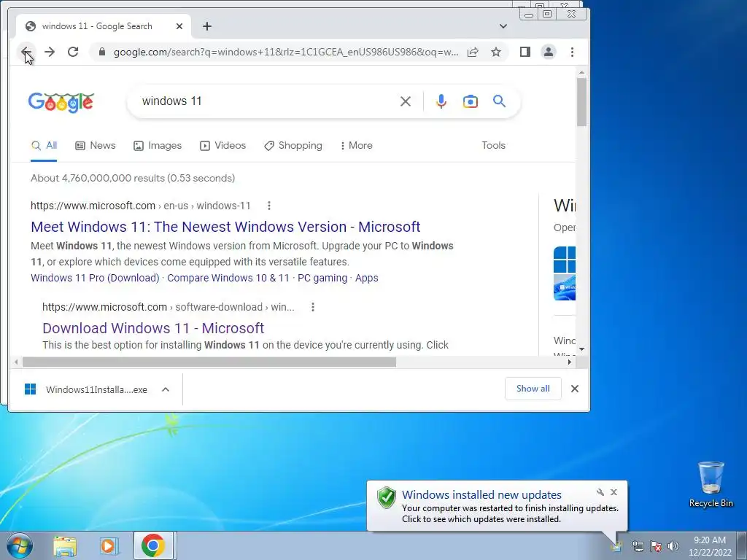Select the All results tab
This screenshot has width=747, height=560.
(44, 146)
